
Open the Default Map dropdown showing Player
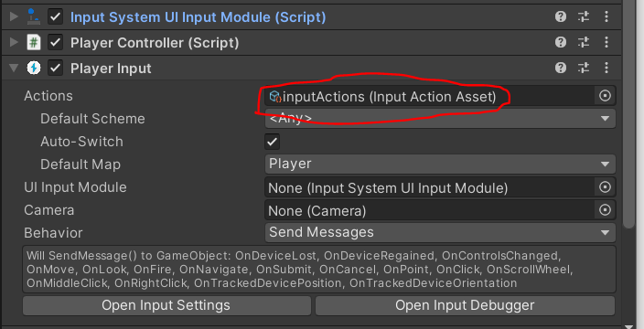click(440, 164)
